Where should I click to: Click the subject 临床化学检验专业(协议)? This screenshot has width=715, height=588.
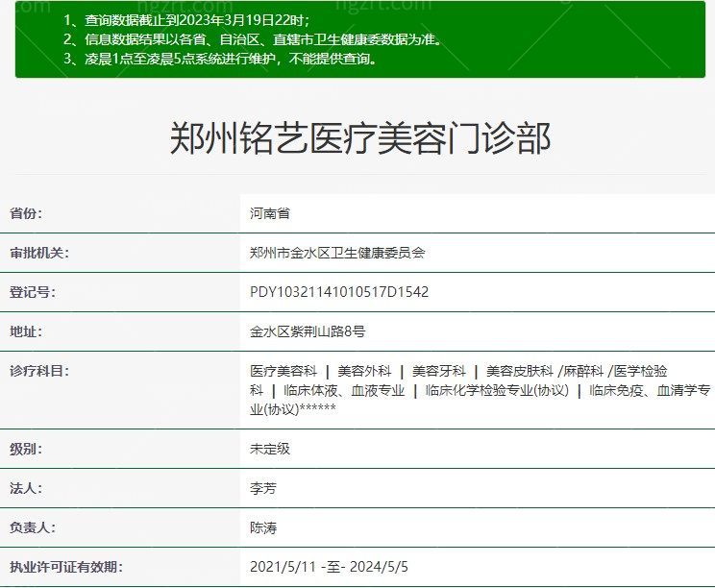pos(497,391)
